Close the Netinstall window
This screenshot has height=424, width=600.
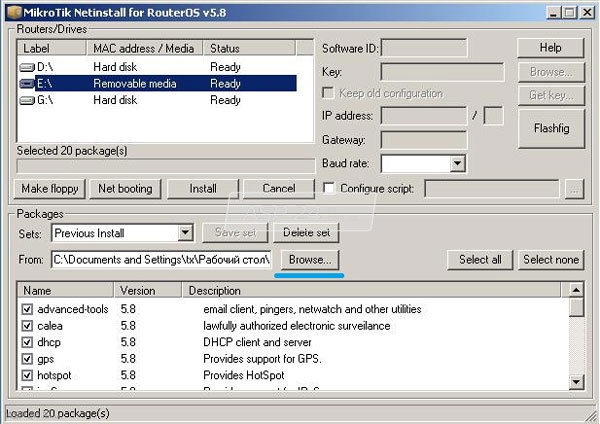click(x=587, y=13)
